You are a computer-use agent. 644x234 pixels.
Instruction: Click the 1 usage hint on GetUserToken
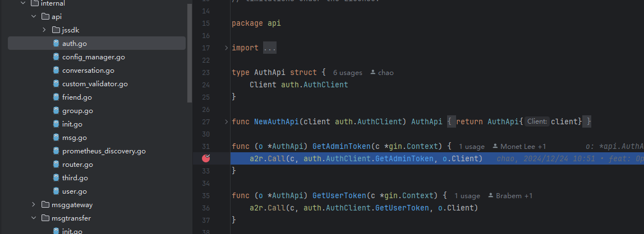click(x=467, y=196)
